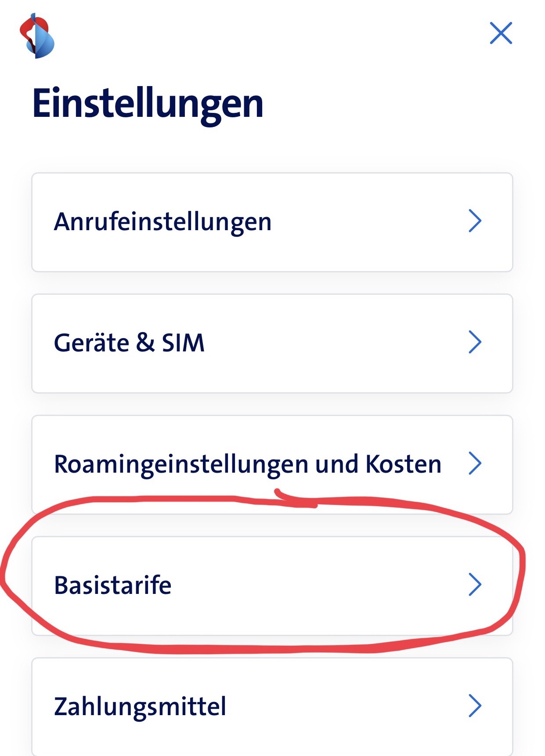Click the chevron arrow beside Zahlungsmittel
Viewport: 545px width, 756px height.
tap(475, 706)
